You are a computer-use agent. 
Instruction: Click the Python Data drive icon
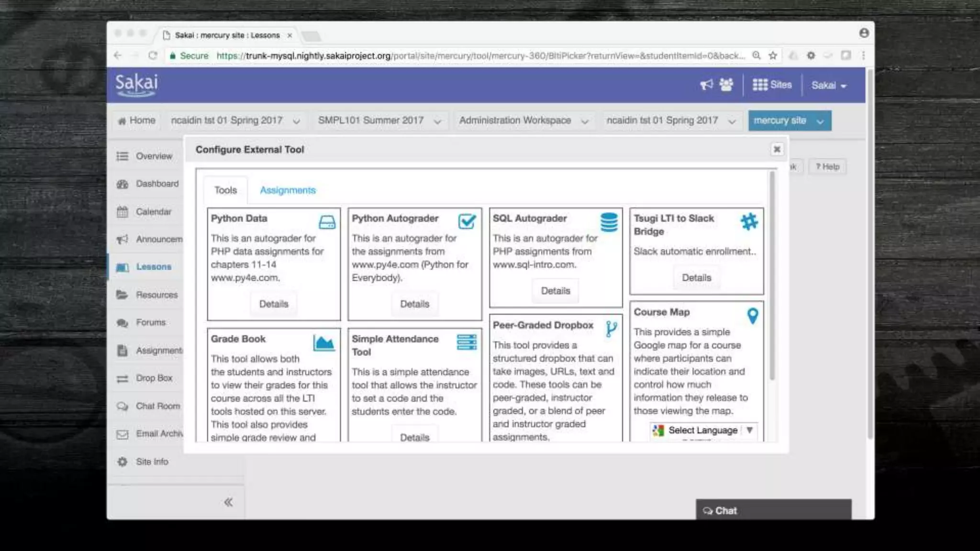coord(327,222)
